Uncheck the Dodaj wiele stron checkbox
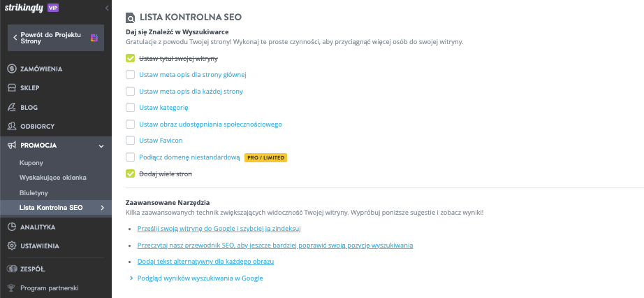 [x=130, y=173]
